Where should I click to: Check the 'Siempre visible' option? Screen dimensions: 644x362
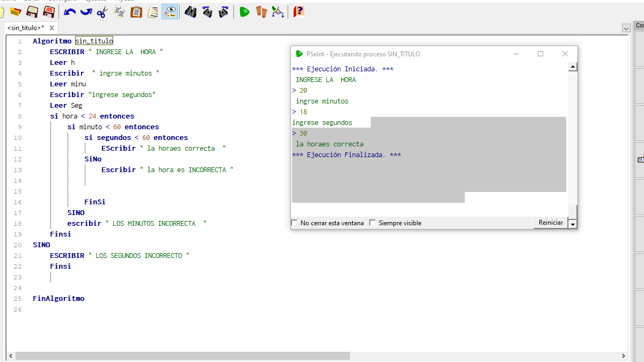[372, 223]
